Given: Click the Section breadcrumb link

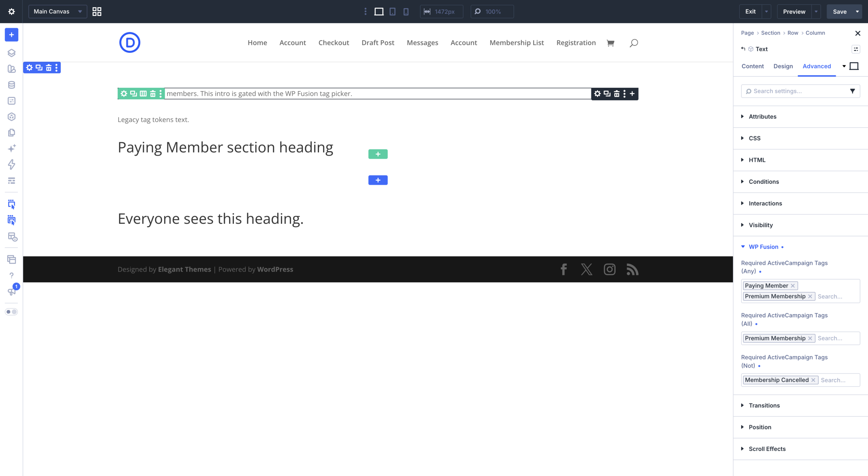Looking at the screenshot, I should click(770, 33).
